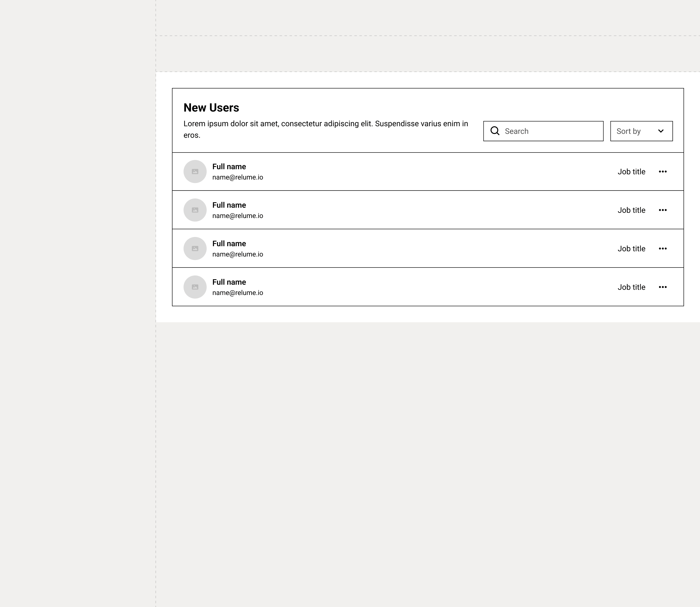Image resolution: width=700 pixels, height=607 pixels.
Task: Select the first row's Full name
Action: coord(229,167)
